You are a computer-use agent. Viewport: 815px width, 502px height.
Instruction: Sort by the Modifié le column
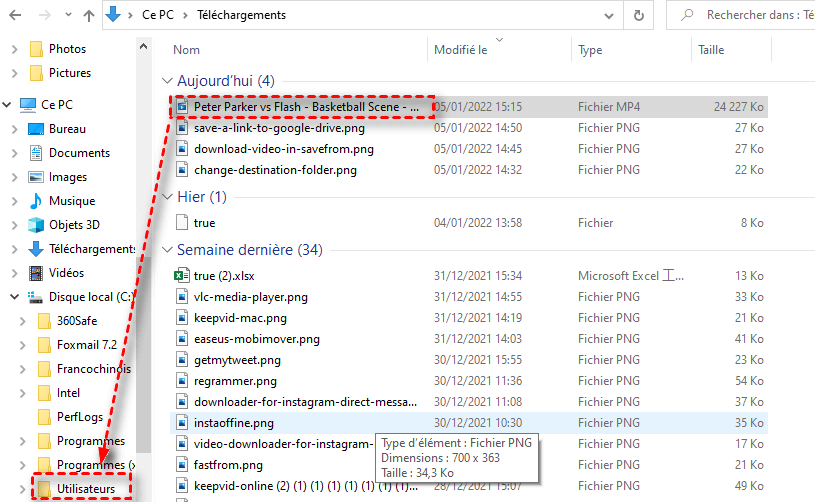click(x=461, y=50)
